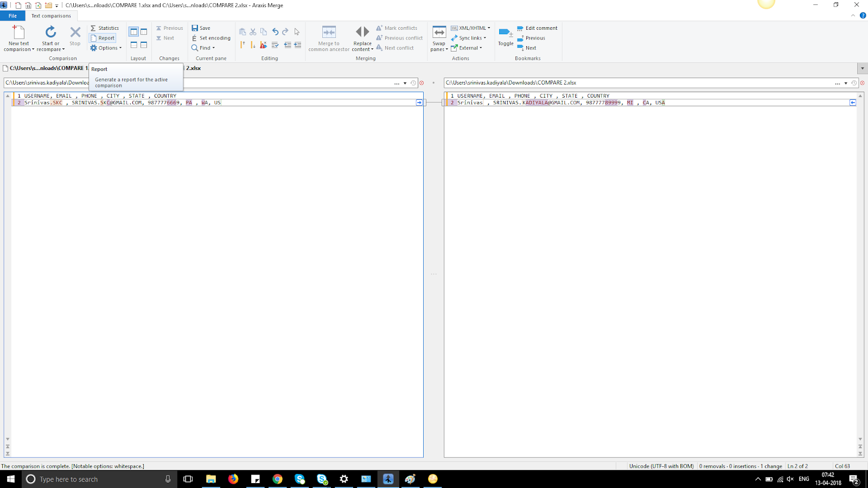The height and width of the screenshot is (488, 868).
Task: Go to Previous bookmark
Action: pyautogui.click(x=531, y=38)
